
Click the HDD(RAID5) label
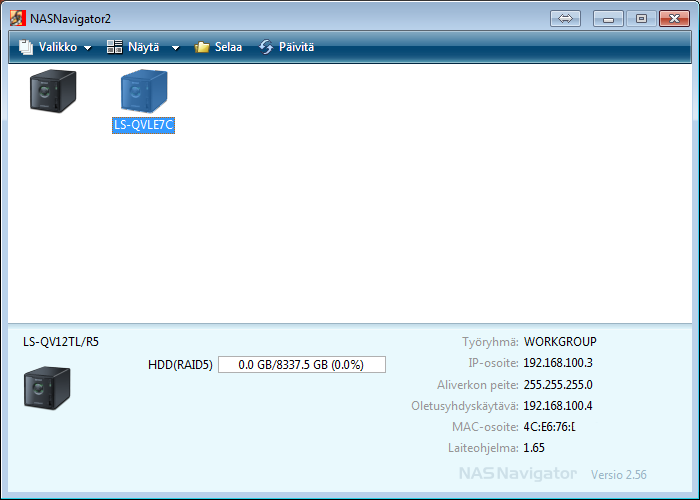(180, 365)
